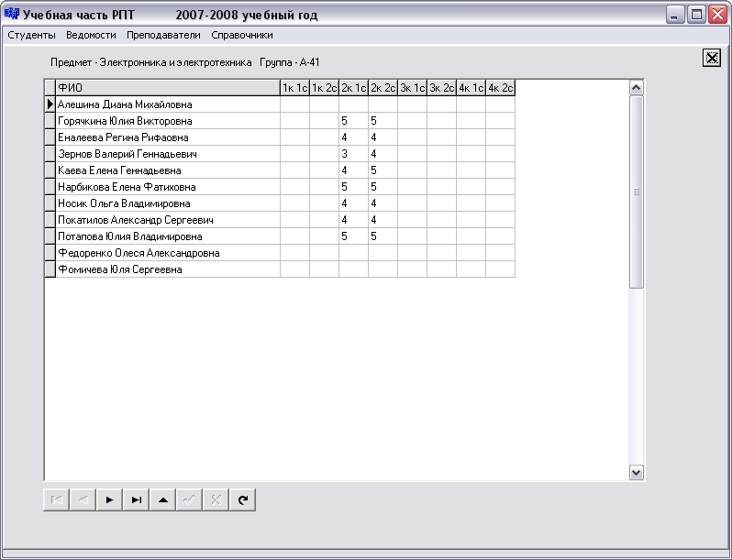Close the Учебная часть РПТ window
The width and height of the screenshot is (732, 560).
tap(717, 15)
